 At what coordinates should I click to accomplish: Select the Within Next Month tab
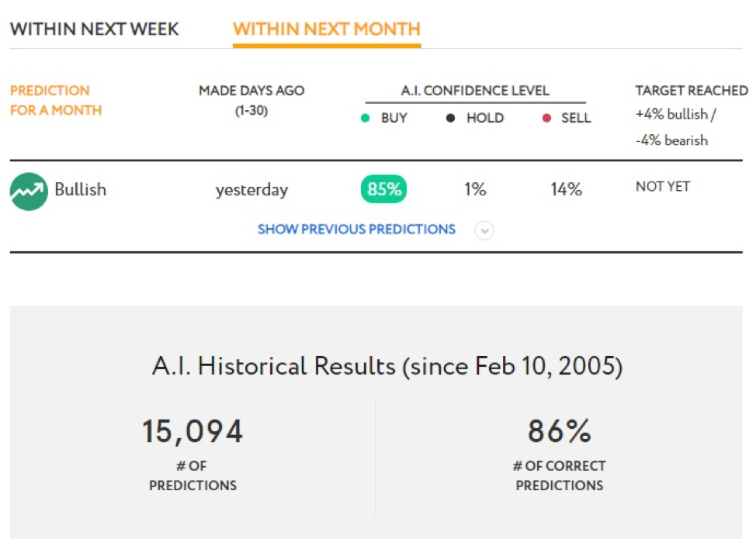(327, 29)
